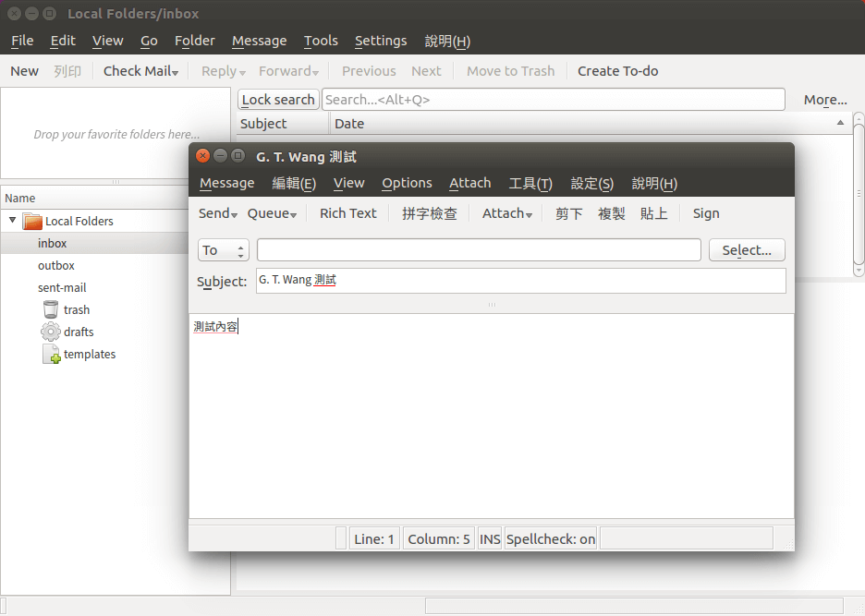Toggle the INS insert mode indicator
Image resolution: width=865 pixels, height=616 pixels.
coord(489,538)
